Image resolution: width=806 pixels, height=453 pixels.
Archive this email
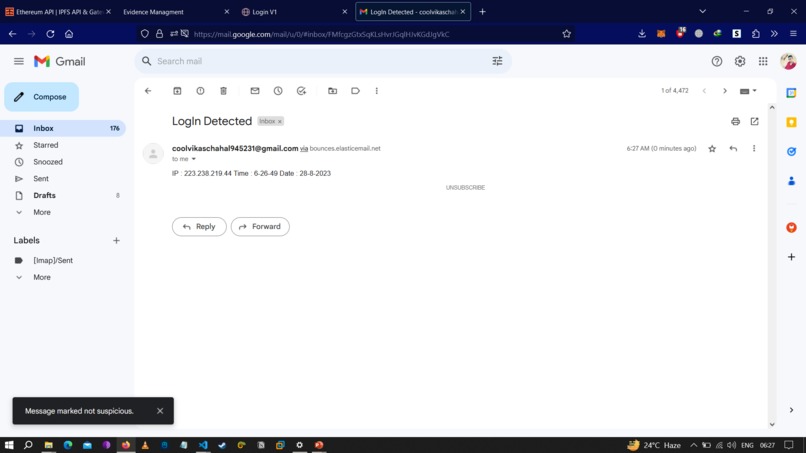pyautogui.click(x=177, y=91)
